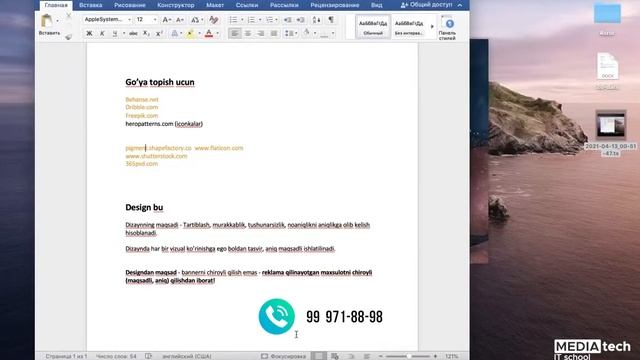Open the underline style dropdown arrow
The image size is (640, 360).
pos(124,33)
